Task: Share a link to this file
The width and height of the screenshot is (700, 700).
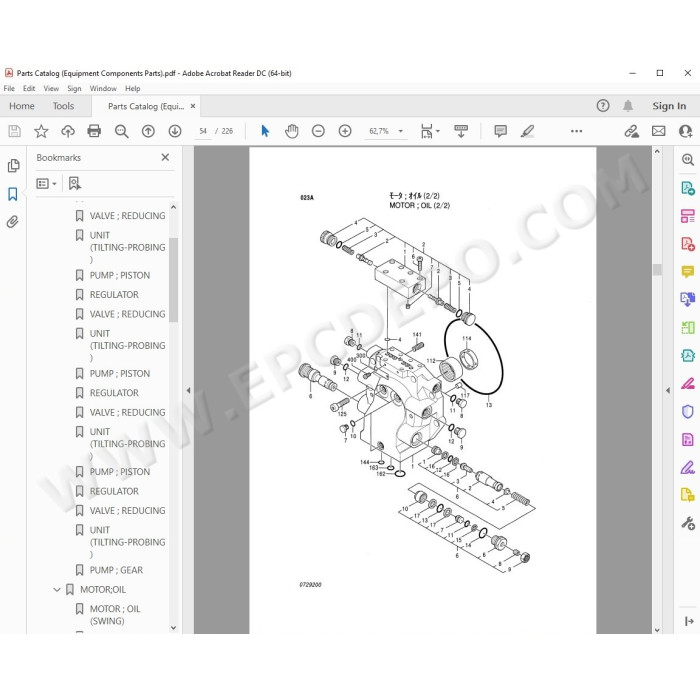Action: coord(631,131)
